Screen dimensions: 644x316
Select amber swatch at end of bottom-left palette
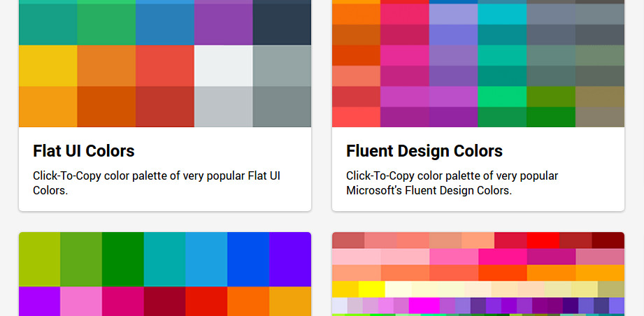(290, 301)
